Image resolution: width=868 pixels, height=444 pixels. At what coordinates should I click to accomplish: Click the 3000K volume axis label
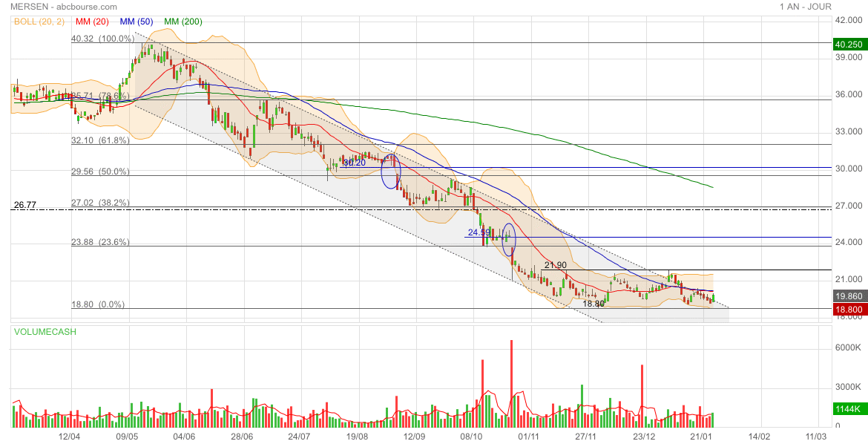point(847,386)
